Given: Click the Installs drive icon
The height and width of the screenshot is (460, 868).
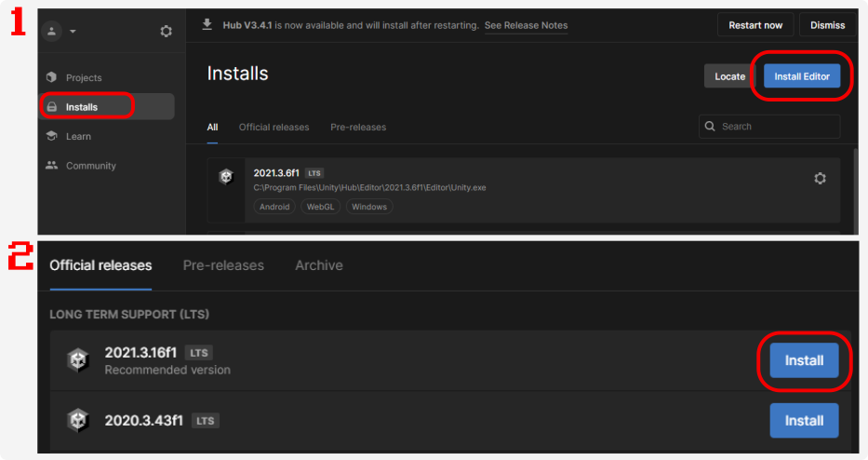Looking at the screenshot, I should click(52, 107).
